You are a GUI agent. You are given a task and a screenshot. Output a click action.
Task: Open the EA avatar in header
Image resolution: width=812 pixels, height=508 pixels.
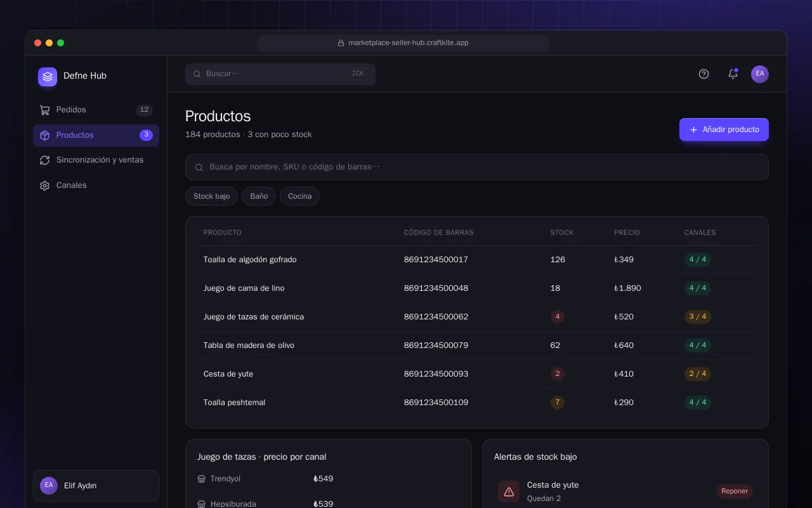pos(760,74)
